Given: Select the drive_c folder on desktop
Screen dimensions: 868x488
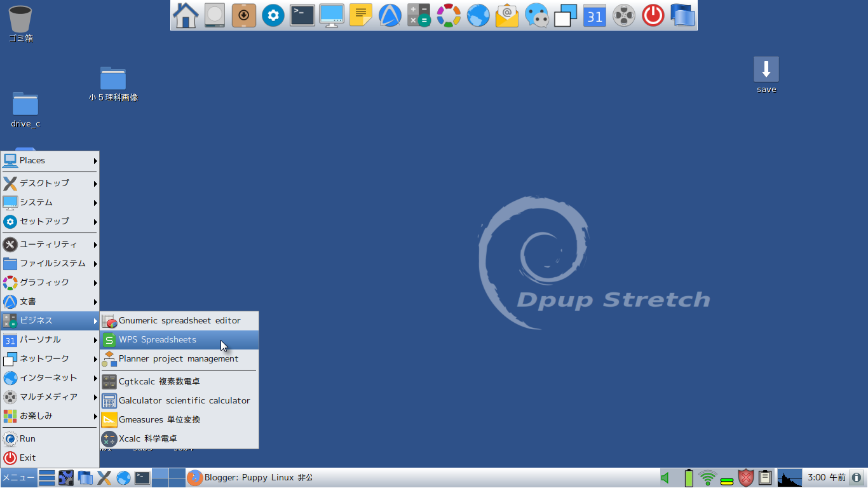Looking at the screenshot, I should (x=25, y=110).
